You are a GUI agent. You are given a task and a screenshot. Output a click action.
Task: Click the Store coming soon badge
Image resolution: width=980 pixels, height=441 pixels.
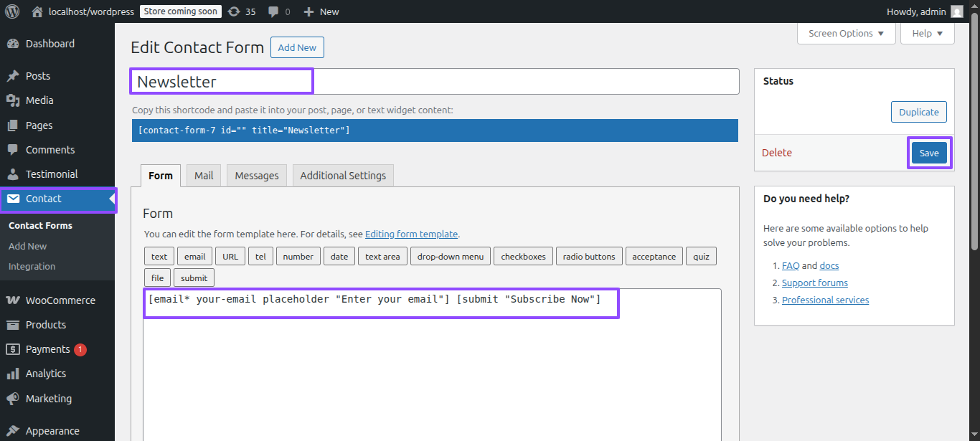pyautogui.click(x=181, y=11)
